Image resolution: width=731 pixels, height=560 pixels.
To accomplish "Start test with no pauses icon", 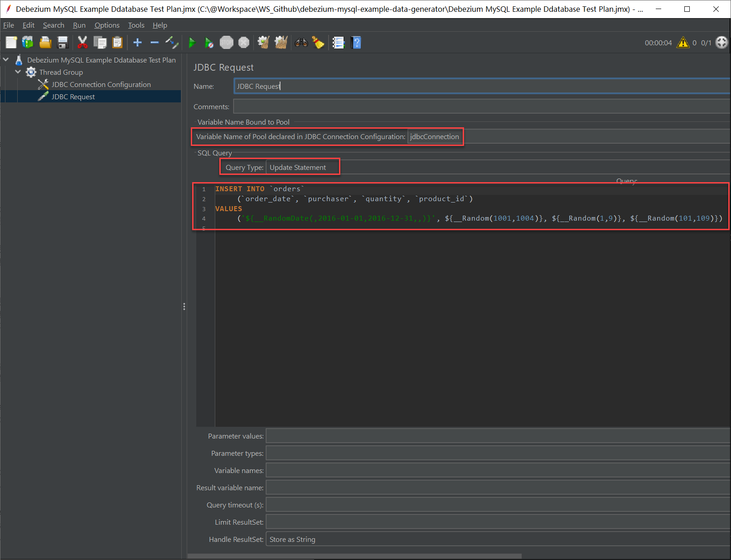I will click(x=209, y=43).
